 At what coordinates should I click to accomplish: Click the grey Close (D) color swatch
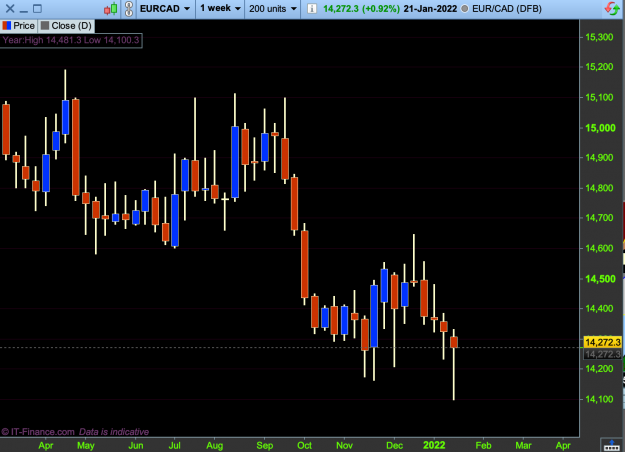45,26
